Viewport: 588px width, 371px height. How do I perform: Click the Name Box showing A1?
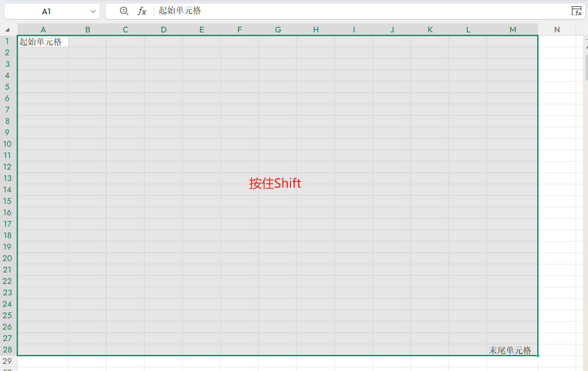click(47, 11)
